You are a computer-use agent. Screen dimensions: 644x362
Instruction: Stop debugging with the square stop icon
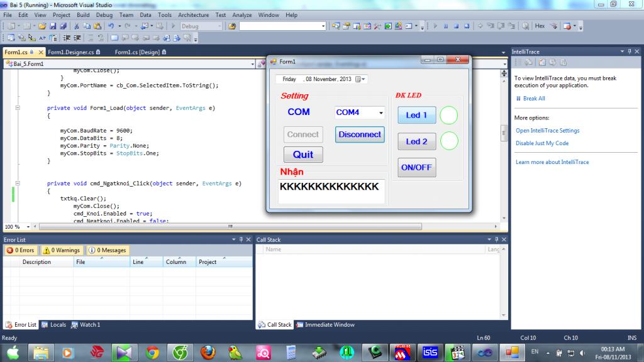tap(456, 26)
